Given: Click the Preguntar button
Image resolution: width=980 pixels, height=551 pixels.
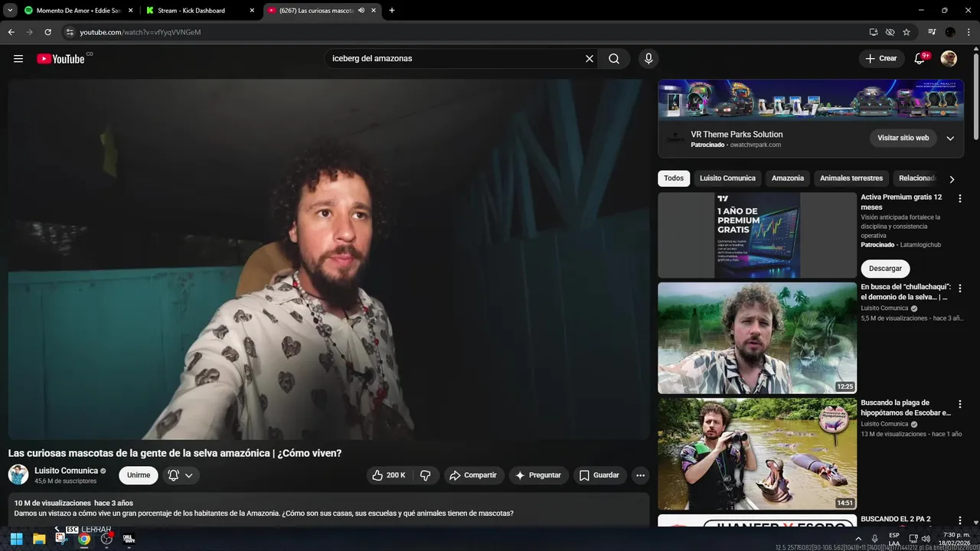Looking at the screenshot, I should (x=539, y=475).
